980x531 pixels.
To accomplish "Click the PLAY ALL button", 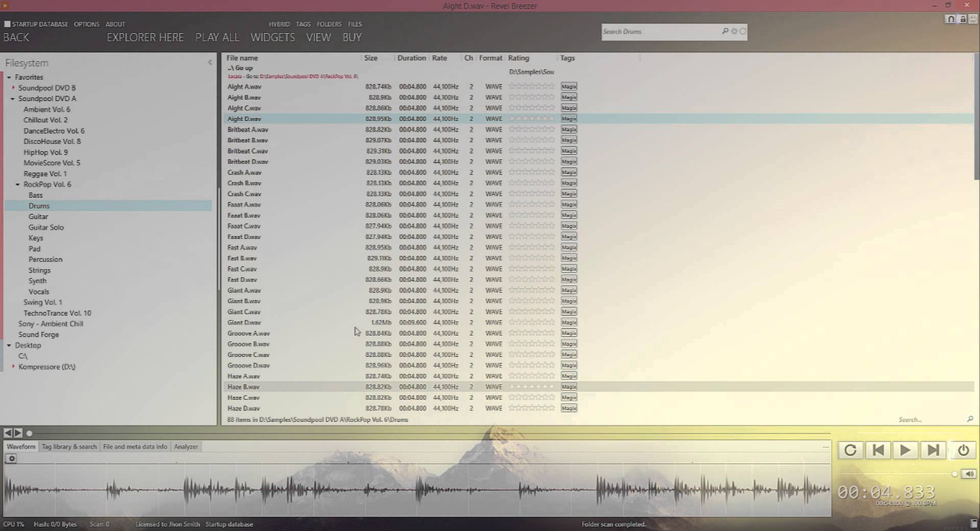I will click(217, 37).
